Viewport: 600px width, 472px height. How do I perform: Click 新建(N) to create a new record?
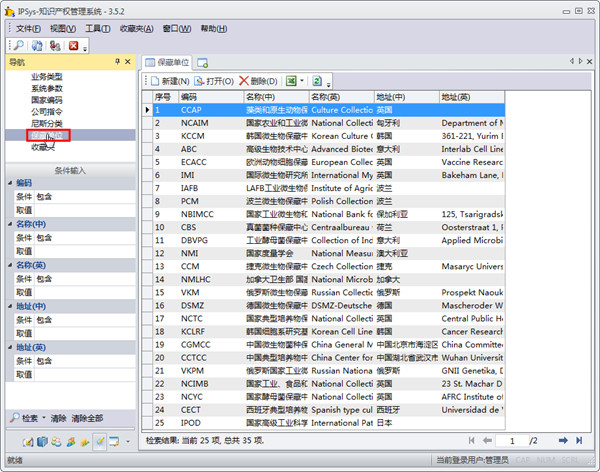[170, 81]
